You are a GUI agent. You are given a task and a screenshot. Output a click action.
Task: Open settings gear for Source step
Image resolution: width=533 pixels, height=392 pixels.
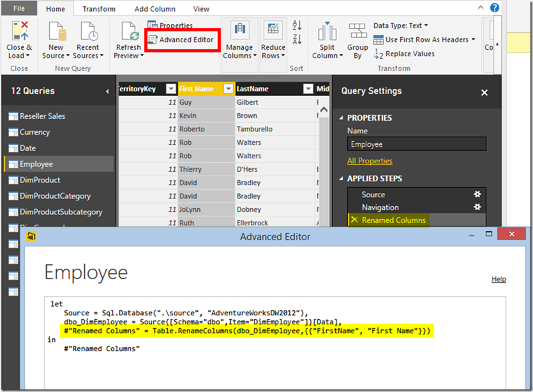(x=477, y=194)
